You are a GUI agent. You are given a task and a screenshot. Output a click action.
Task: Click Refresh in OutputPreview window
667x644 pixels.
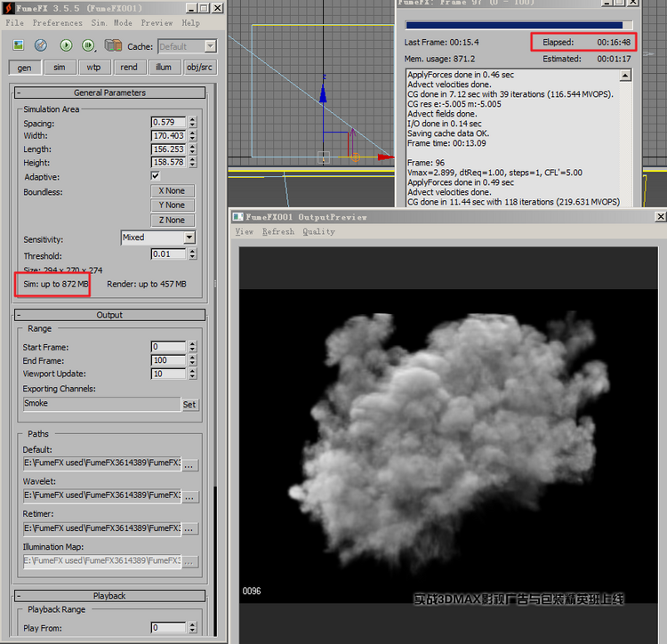(278, 232)
